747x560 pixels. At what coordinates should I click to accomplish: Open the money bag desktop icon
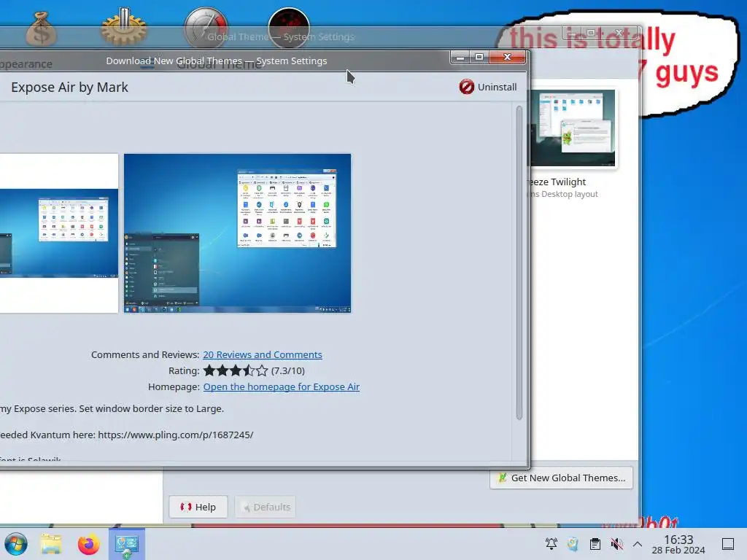pyautogui.click(x=42, y=28)
